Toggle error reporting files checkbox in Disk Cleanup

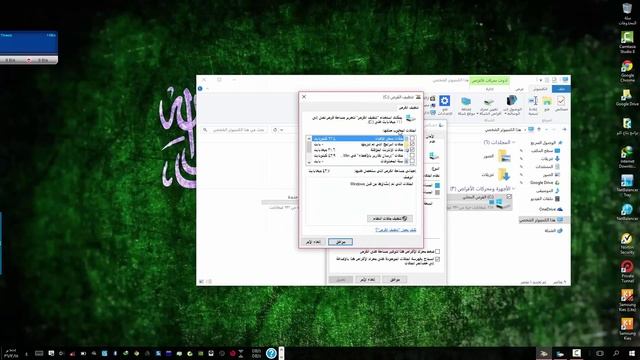tap(412, 156)
